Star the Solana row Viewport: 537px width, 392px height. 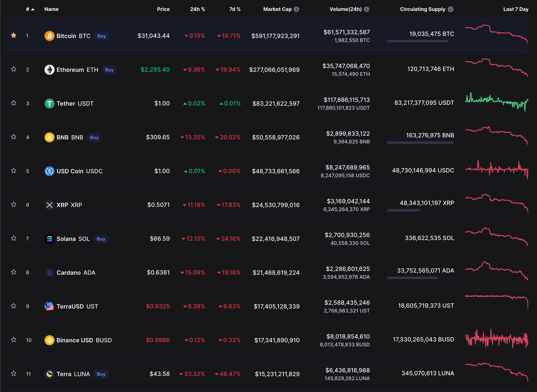pyautogui.click(x=13, y=238)
